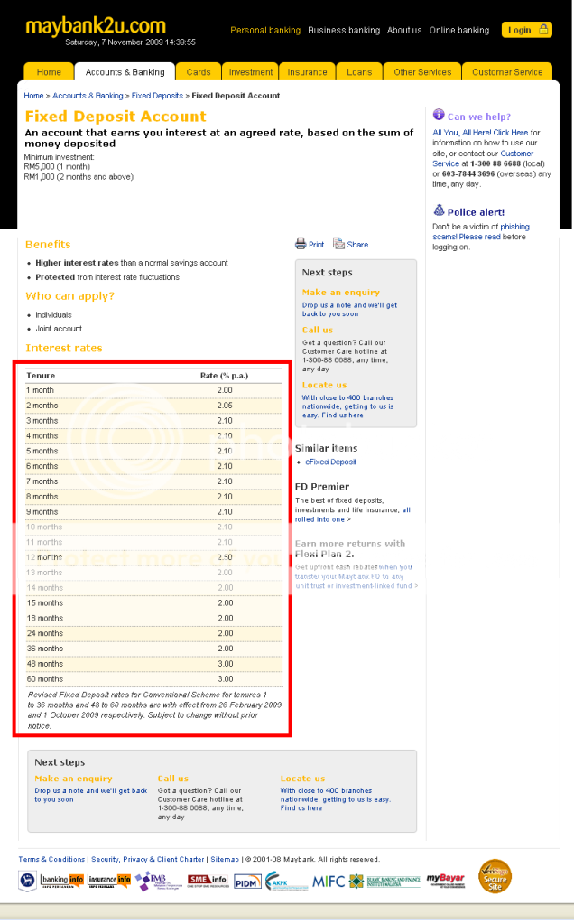Click the Sitemap footer link

point(225,859)
